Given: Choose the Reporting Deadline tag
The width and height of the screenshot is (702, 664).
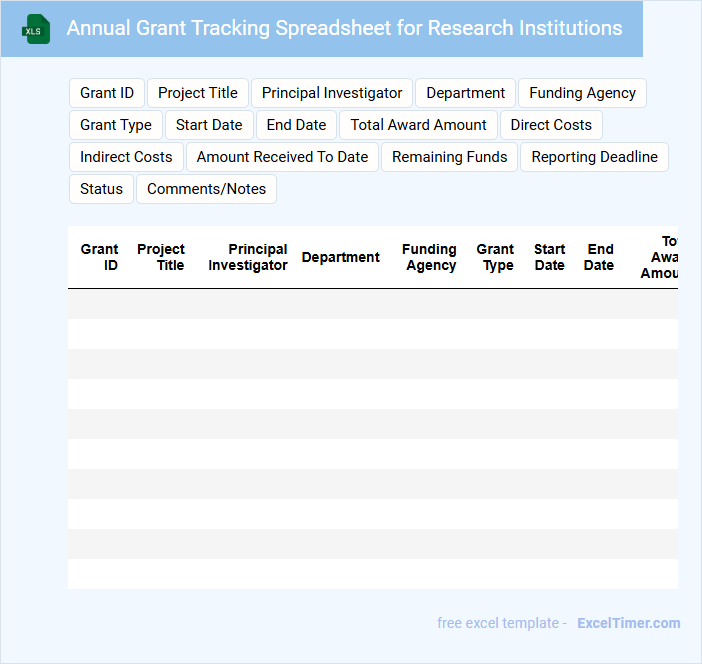Looking at the screenshot, I should coord(594,157).
